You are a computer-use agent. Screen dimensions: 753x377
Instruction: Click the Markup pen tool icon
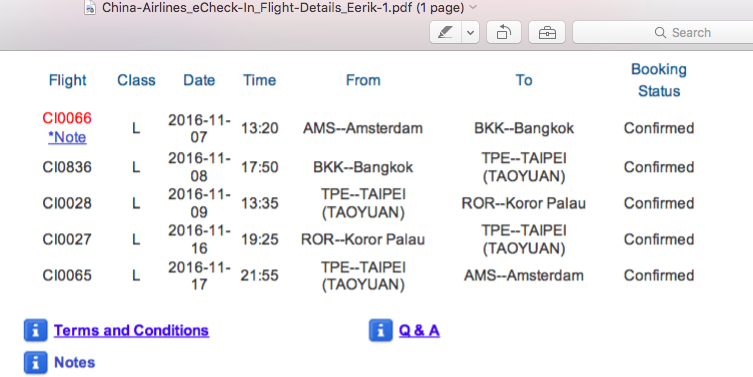coord(446,33)
